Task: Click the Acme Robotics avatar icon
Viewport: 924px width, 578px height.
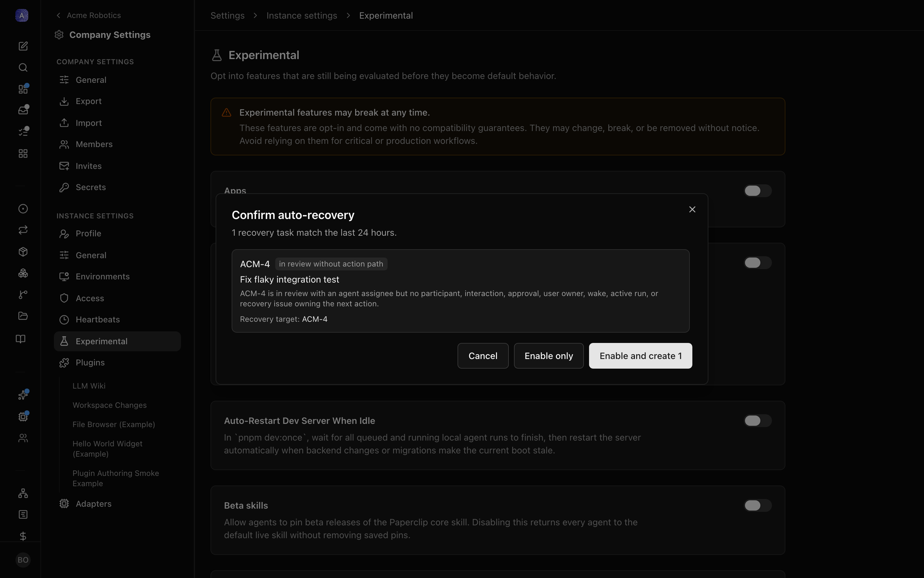Action: pos(22,15)
